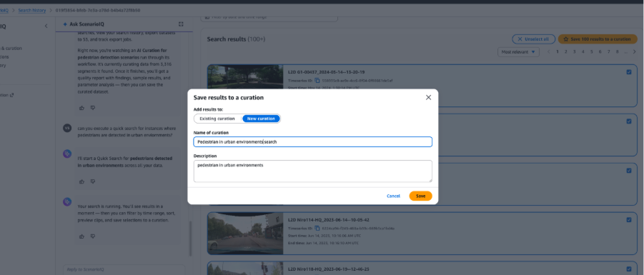
Task: Click assistant avatar beside 'Your search is running'
Action: 67,201
